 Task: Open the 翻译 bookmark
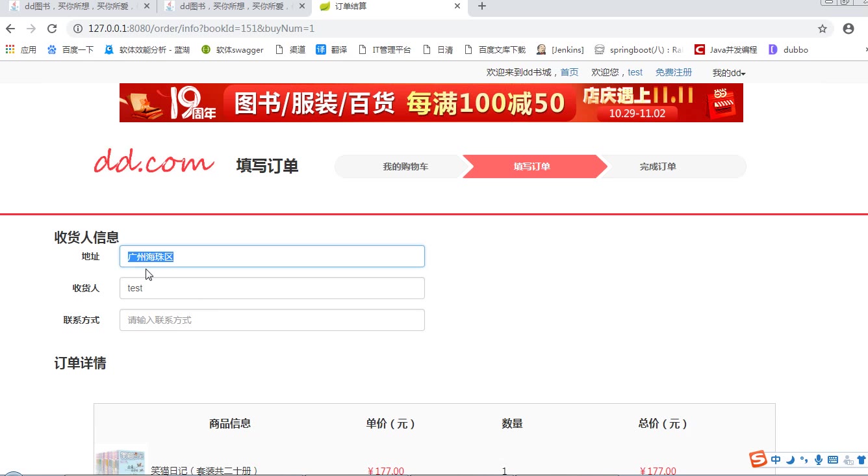point(331,49)
